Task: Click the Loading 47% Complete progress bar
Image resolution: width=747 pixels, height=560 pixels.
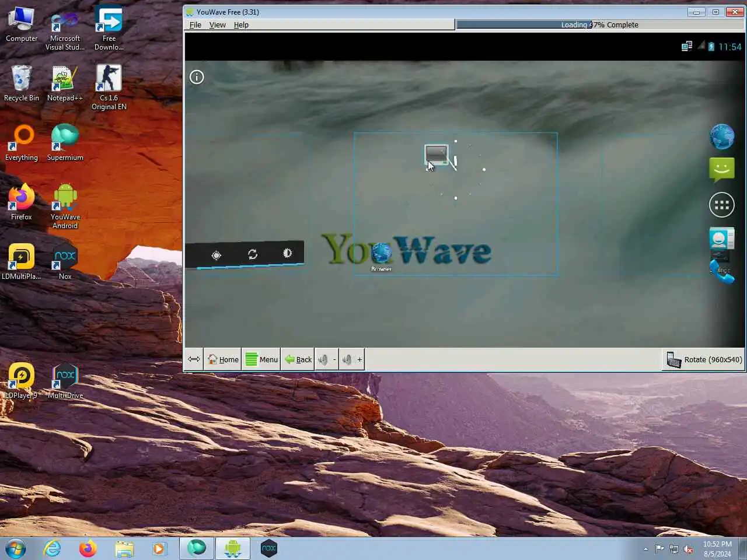Action: coord(600,24)
